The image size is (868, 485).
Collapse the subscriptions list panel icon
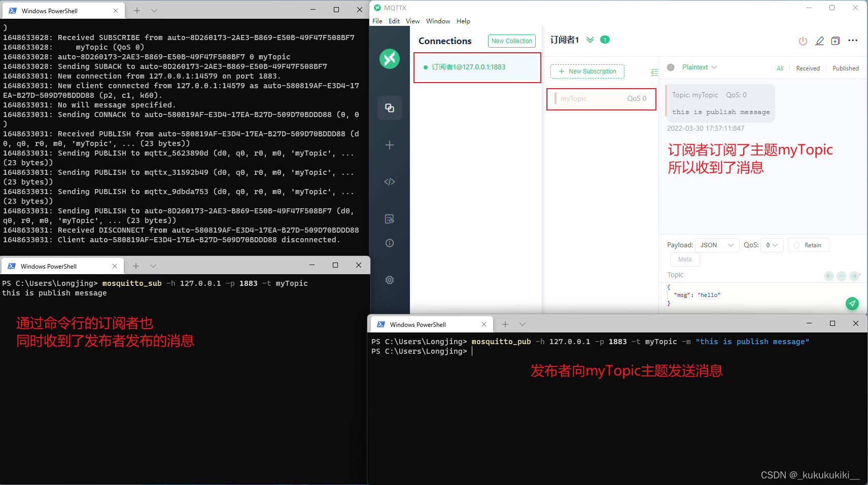(654, 72)
